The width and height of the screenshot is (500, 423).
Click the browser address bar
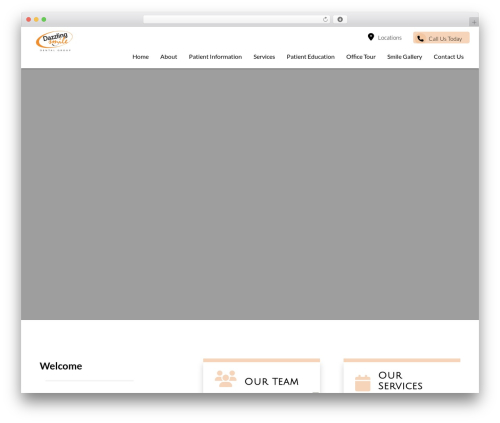237,19
